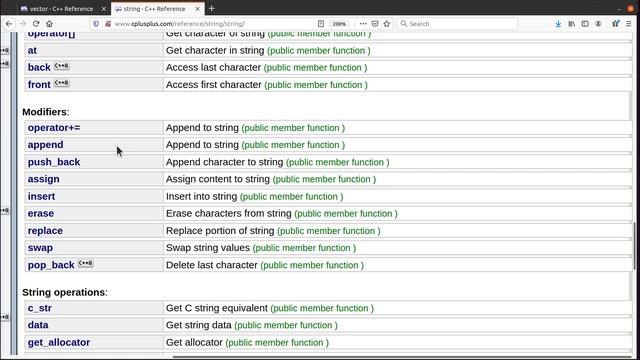640x360 pixels.
Task: Open the Library bookmarks icon
Action: pyautogui.click(x=571, y=24)
